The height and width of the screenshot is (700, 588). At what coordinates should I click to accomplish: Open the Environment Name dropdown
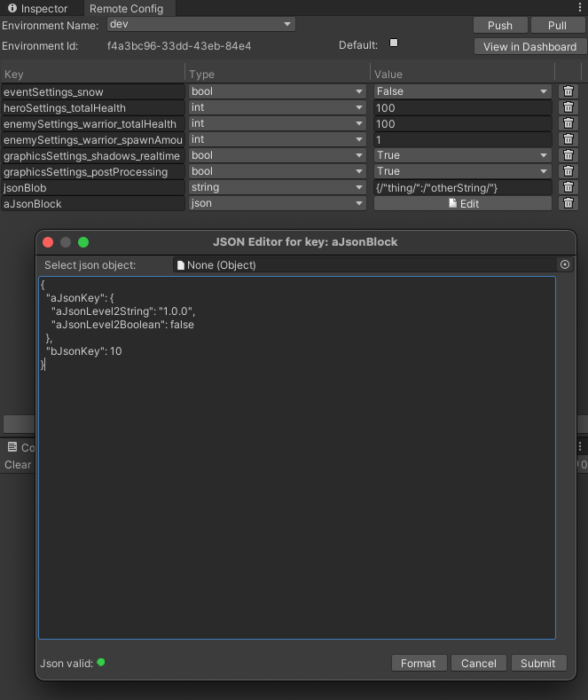coord(200,25)
